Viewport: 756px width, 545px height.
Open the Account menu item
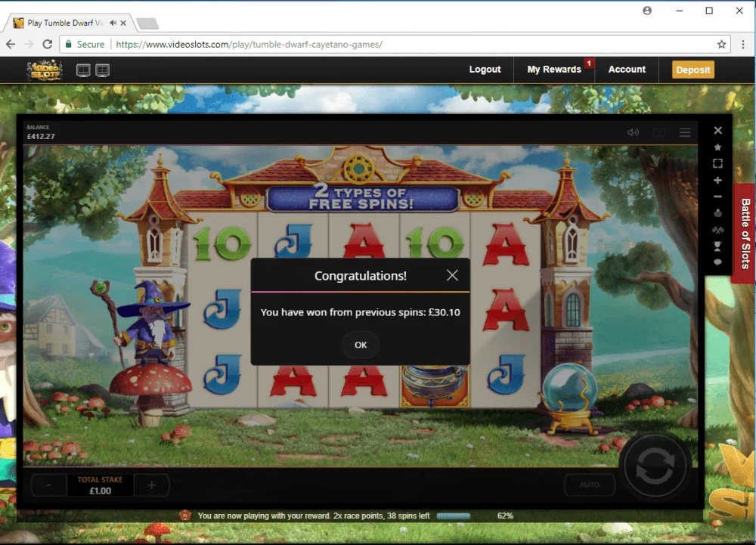pos(627,70)
